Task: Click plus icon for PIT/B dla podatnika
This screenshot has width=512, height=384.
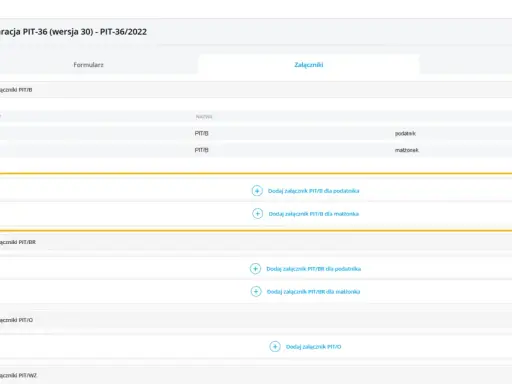Action: pos(257,191)
